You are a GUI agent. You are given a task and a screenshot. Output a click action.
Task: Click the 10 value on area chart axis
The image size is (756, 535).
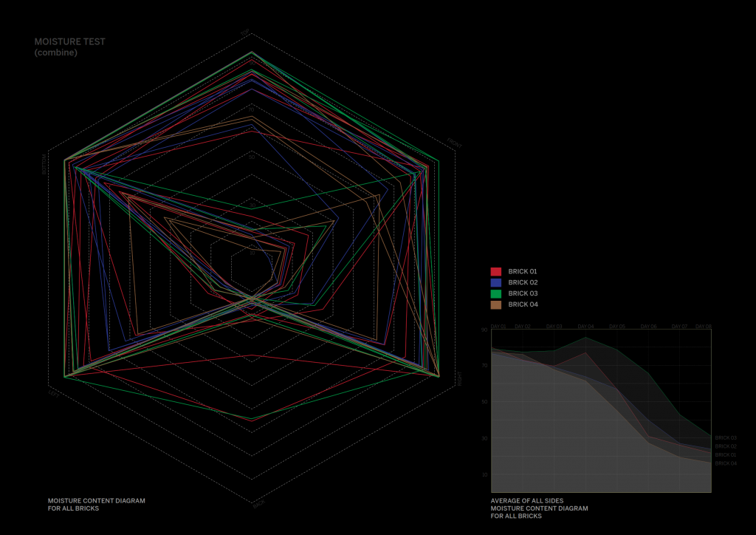point(484,475)
